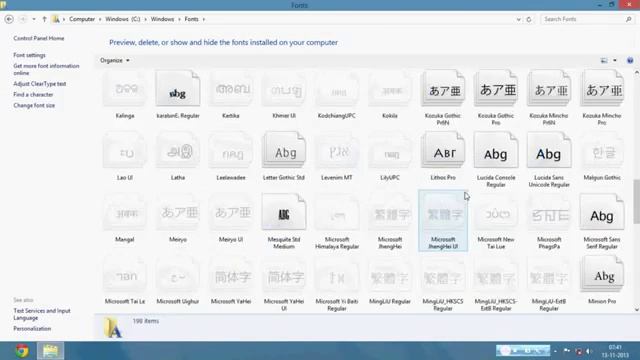
Task: Select the Microsoft PhagsPa font icon
Action: tap(549, 212)
